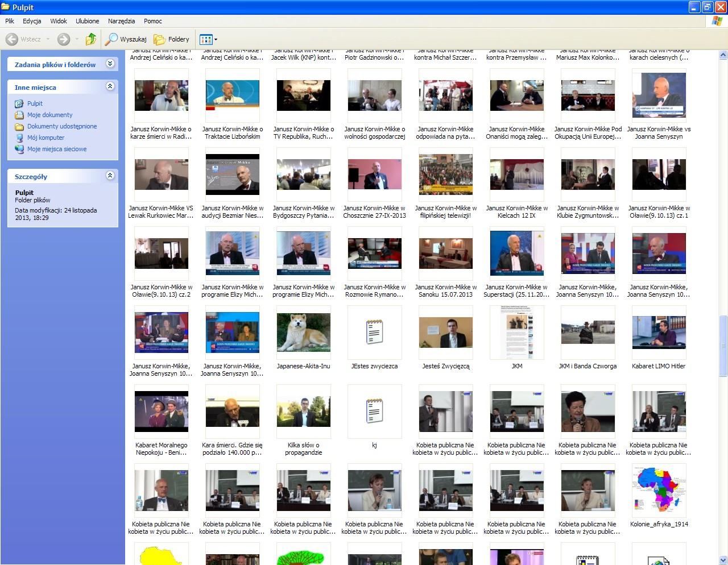Viewport: 728px width, 565px height.
Task: Open the back history dropdown arrow
Action: tap(48, 39)
